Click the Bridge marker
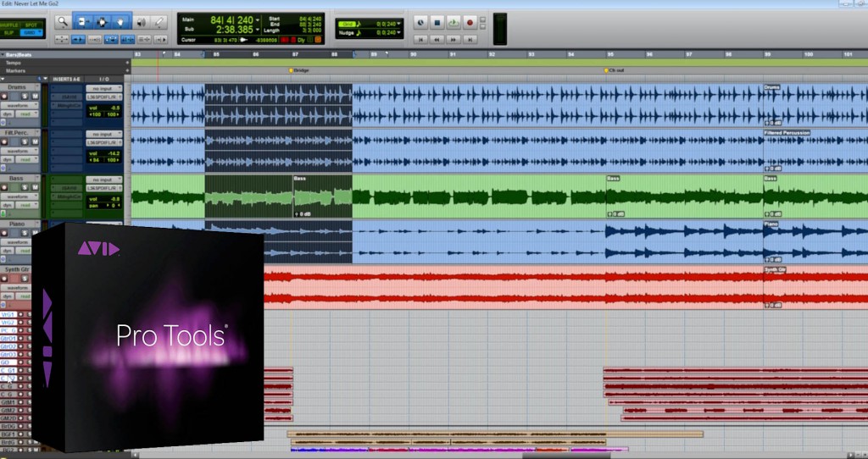The width and height of the screenshot is (868, 459). pos(299,71)
